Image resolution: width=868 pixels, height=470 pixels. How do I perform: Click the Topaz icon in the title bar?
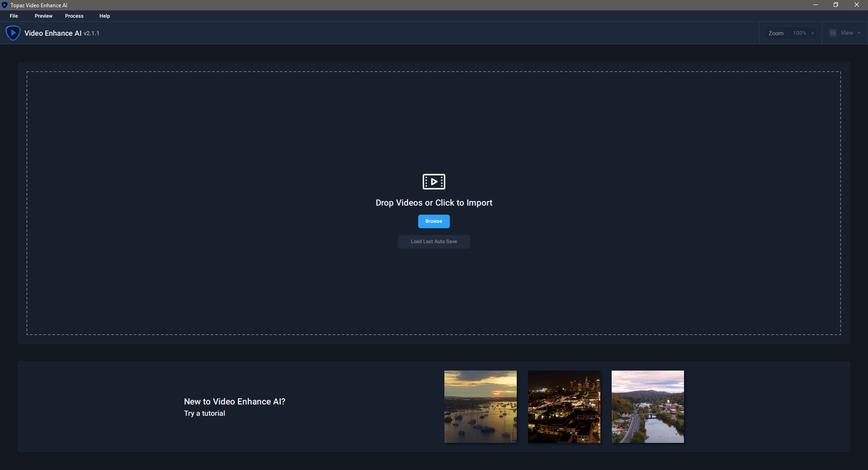[5, 5]
